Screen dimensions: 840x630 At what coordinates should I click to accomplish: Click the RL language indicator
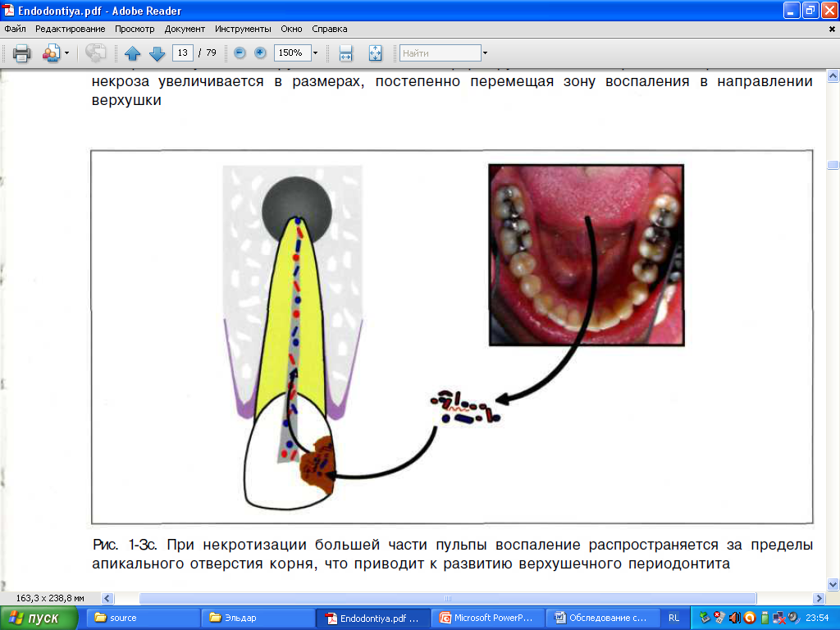click(674, 618)
